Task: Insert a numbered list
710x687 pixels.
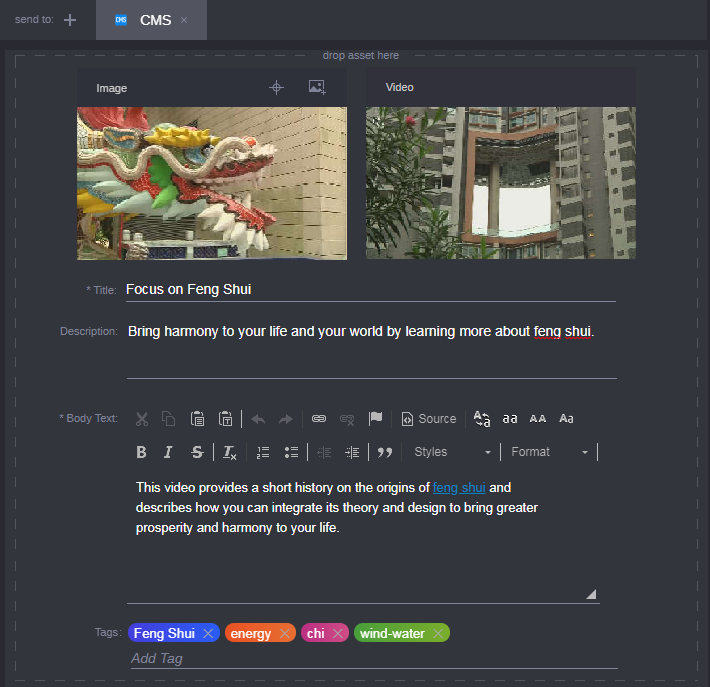Action: 263,452
